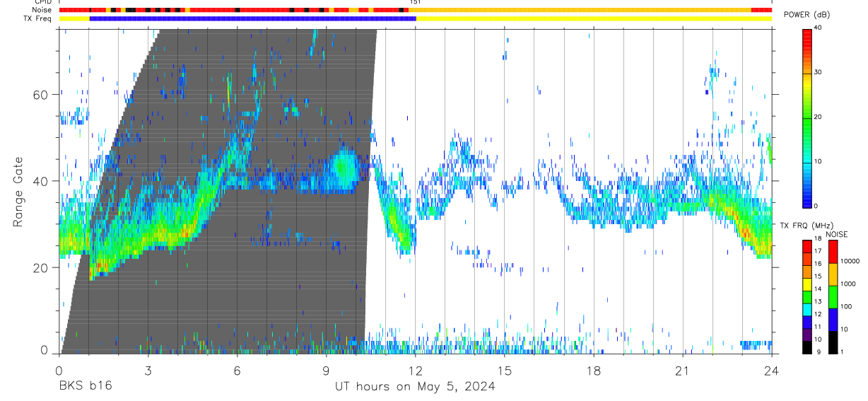The width and height of the screenshot is (868, 401).
Task: Click the 'POWER (dB)' legend title
Action: [807, 15]
